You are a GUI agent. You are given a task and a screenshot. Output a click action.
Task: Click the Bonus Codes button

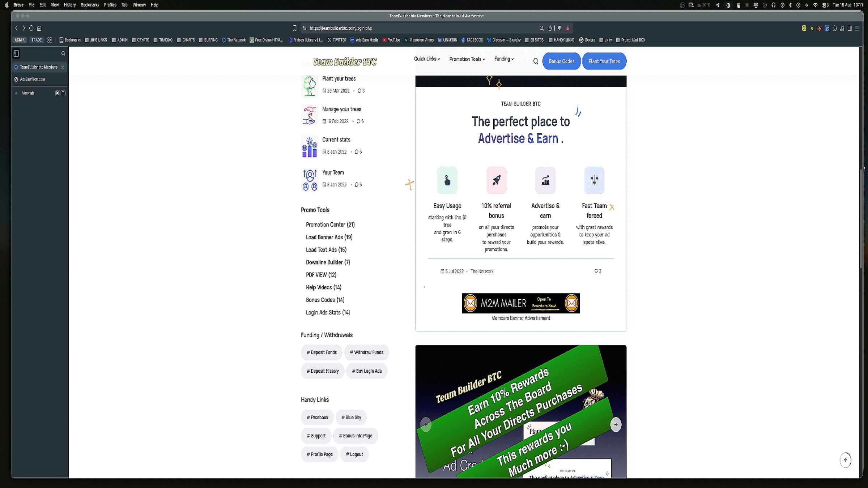click(561, 61)
